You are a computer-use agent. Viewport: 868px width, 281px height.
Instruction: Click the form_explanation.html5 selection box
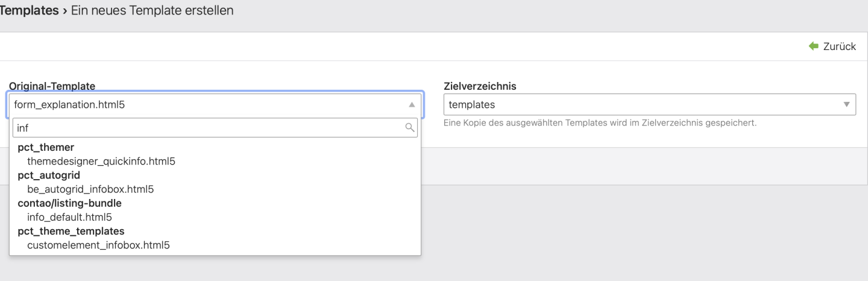[205, 105]
